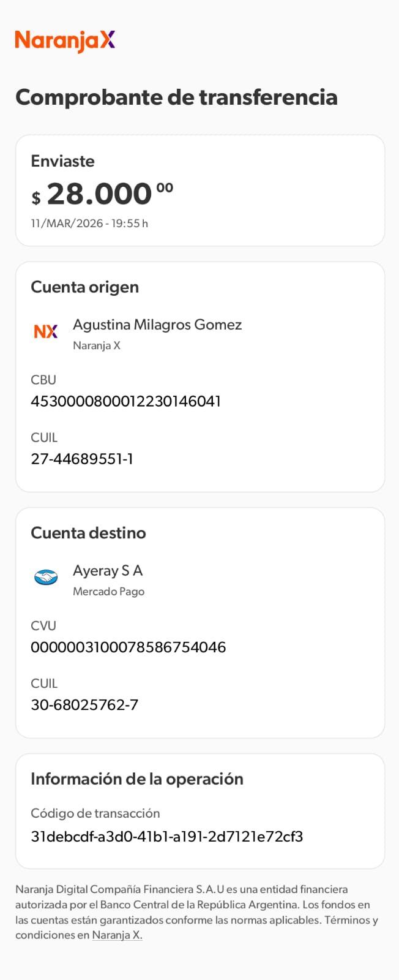The height and width of the screenshot is (980, 399).
Task: Tap the NX origin account icon
Action: tap(46, 331)
